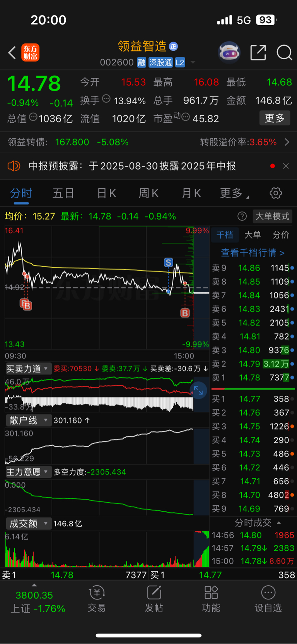
Task: Open the robot AI assistant avatar
Action: click(229, 52)
